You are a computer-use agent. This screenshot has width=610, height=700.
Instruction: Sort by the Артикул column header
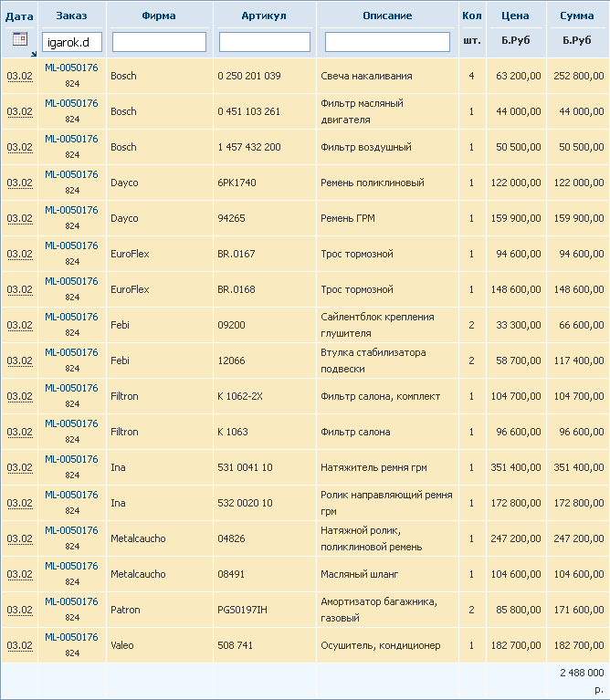pos(264,16)
